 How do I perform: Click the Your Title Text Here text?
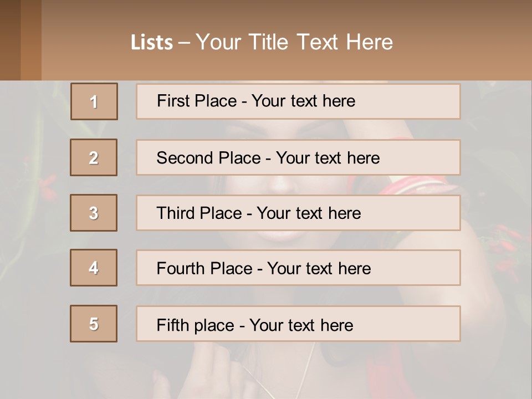pos(294,42)
